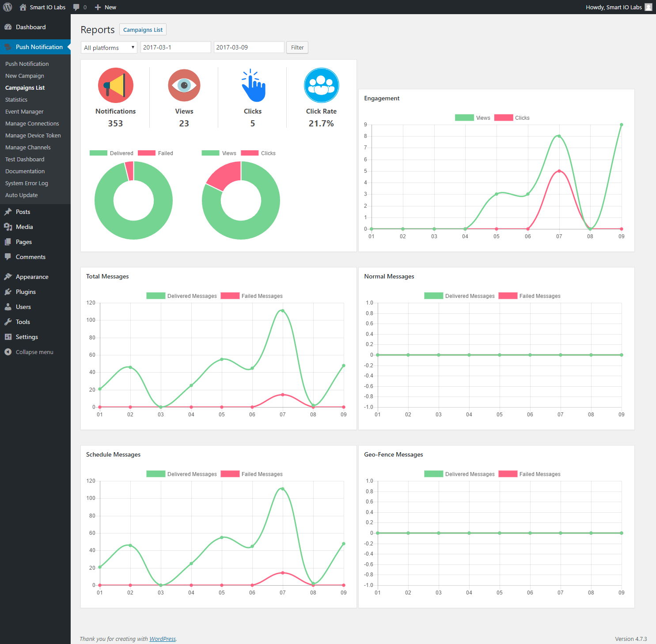Click the user avatar in top bar

pos(648,7)
